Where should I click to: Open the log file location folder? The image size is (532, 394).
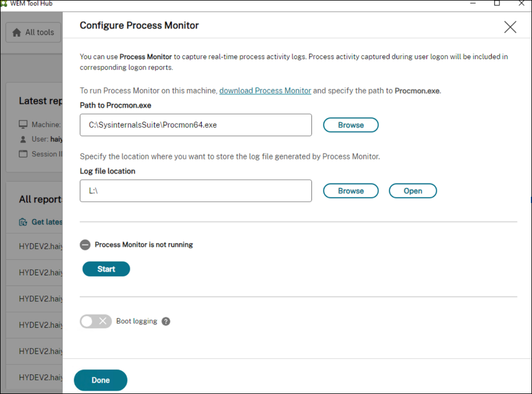(x=413, y=190)
